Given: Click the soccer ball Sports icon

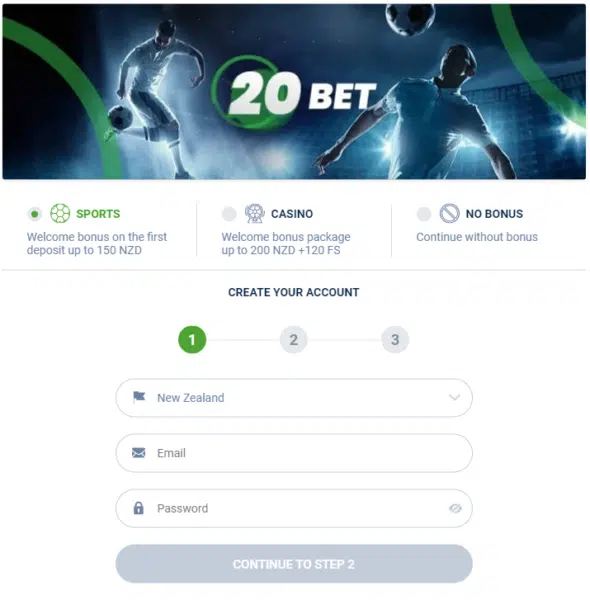Looking at the screenshot, I should (60, 214).
